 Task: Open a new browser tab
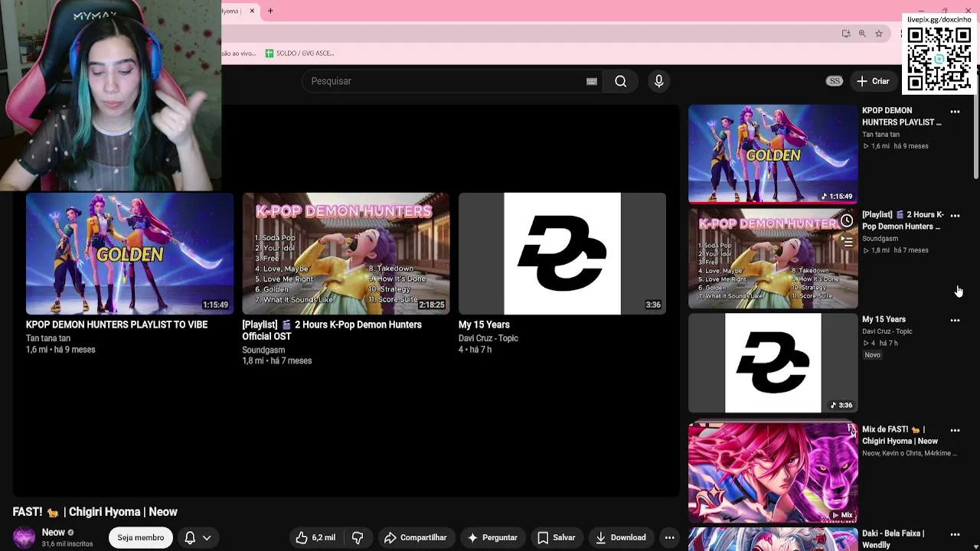point(270,11)
